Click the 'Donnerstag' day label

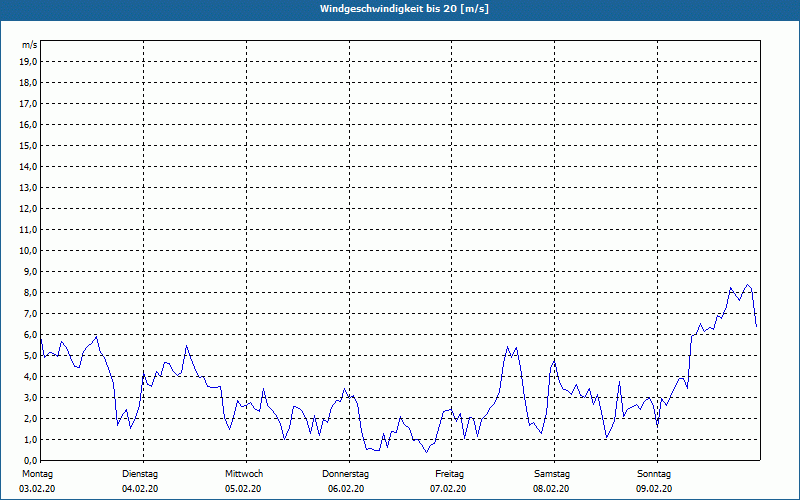345,474
